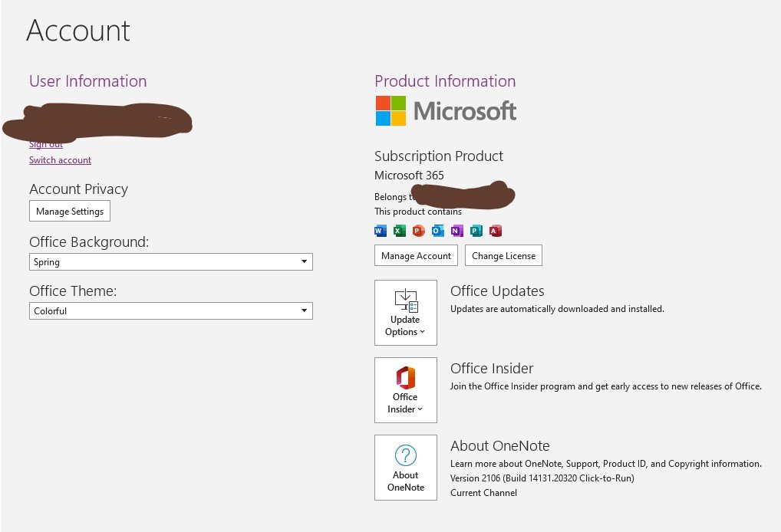Click the Product Information heading

445,81
